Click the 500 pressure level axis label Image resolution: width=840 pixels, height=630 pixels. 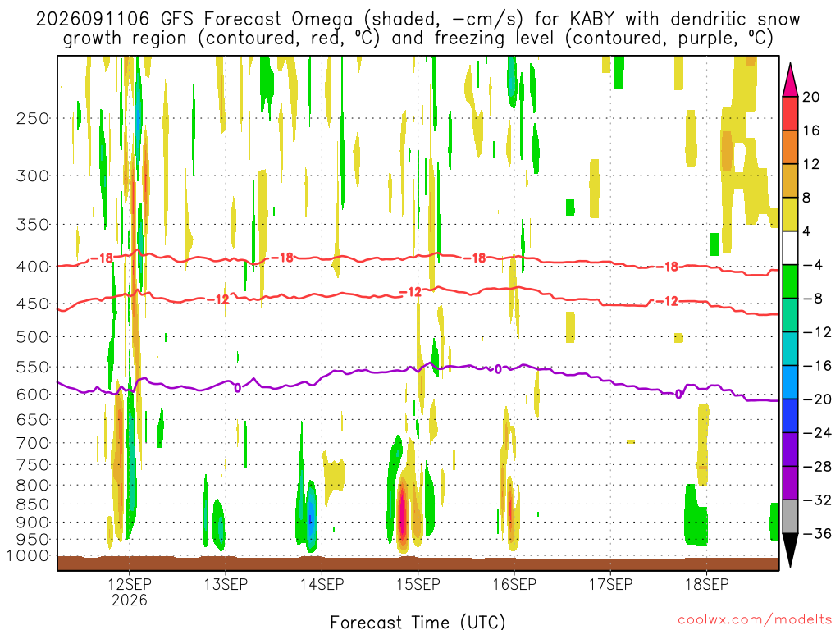pos(32,337)
